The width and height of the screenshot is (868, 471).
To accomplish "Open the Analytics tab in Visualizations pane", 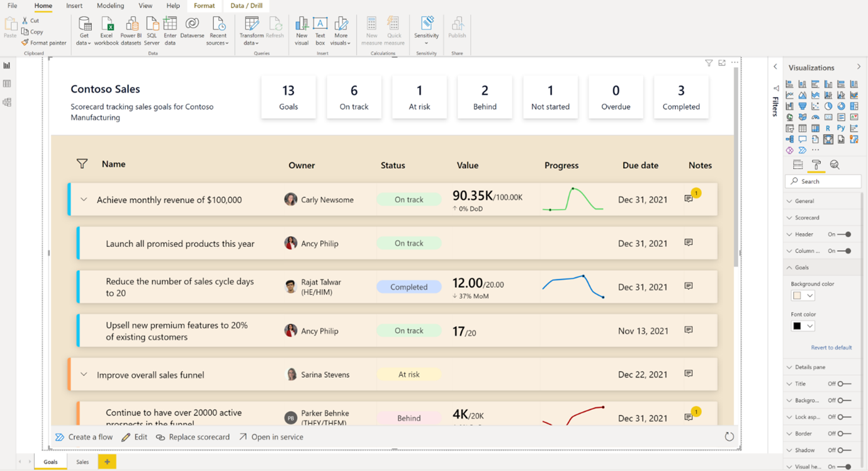I will coord(835,165).
